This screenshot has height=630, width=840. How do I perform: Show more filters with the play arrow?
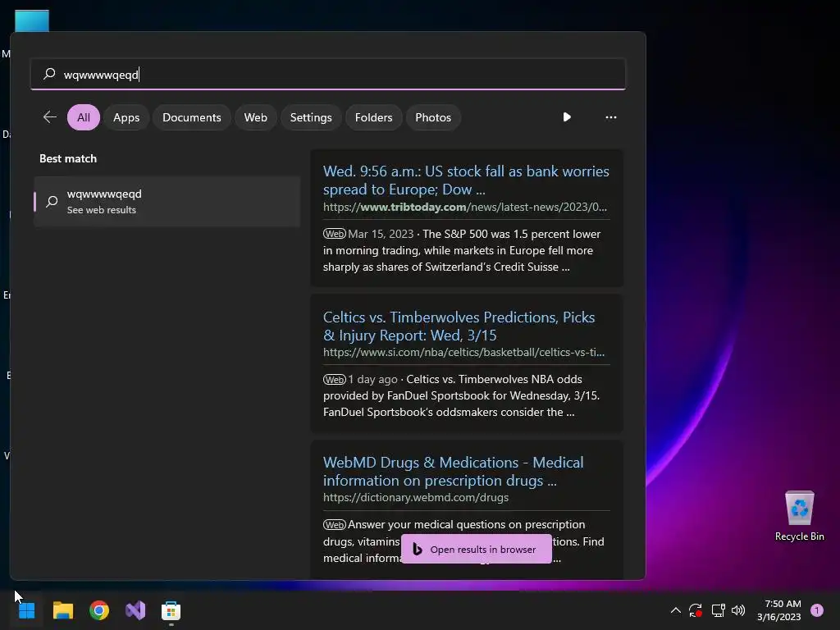point(567,117)
